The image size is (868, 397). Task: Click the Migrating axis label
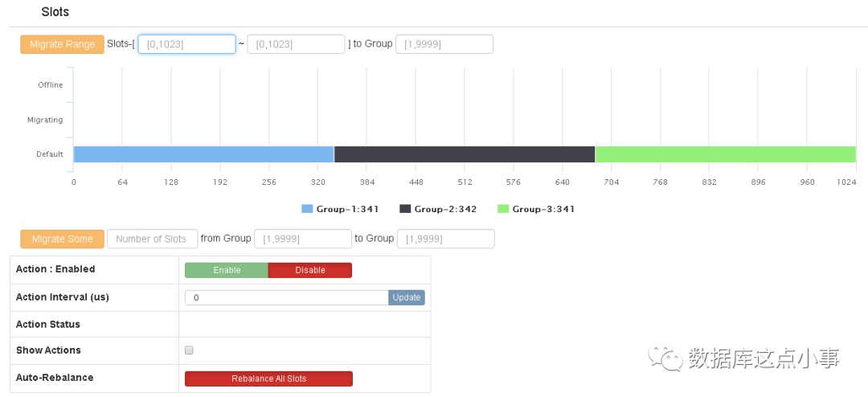click(x=45, y=120)
